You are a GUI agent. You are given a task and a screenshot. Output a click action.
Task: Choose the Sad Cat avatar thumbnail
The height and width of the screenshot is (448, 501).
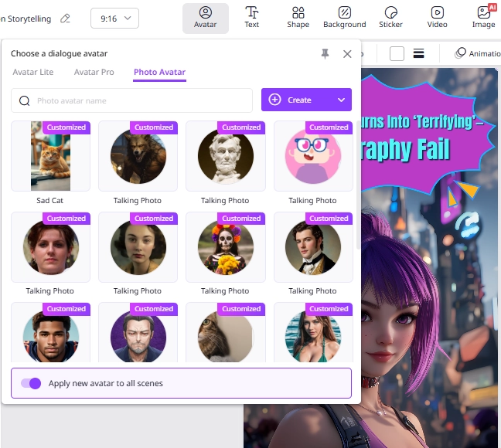pos(50,156)
